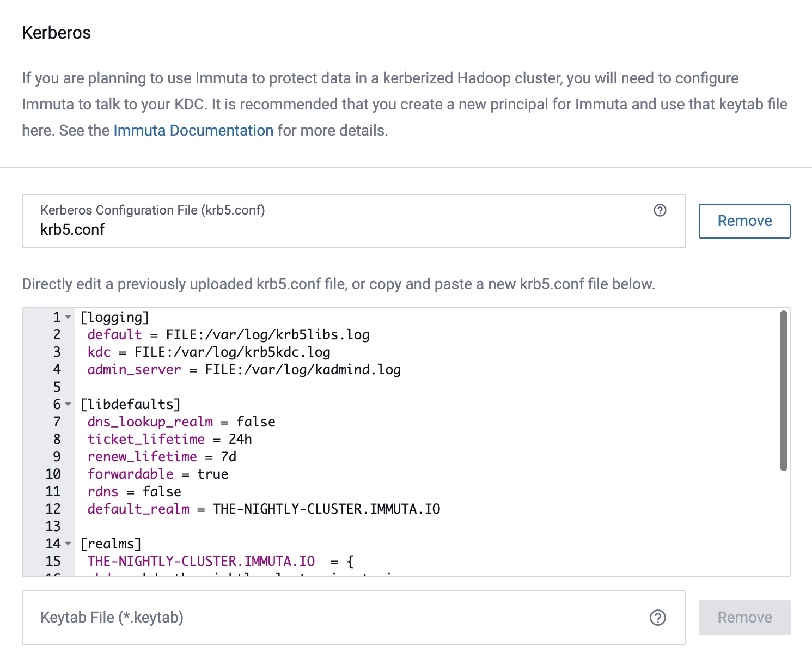This screenshot has height=665, width=812.
Task: Click help icon for Kerberos Configuration File
Action: [660, 210]
